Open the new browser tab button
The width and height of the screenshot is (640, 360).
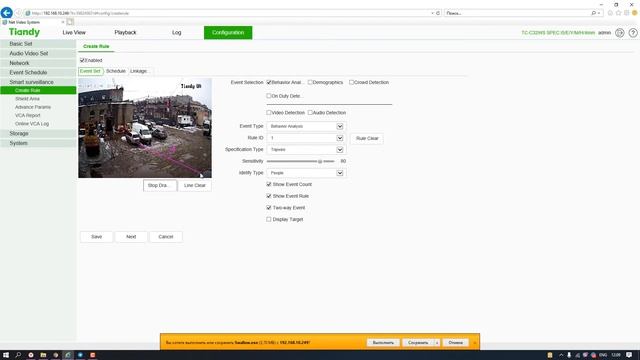[70, 22]
